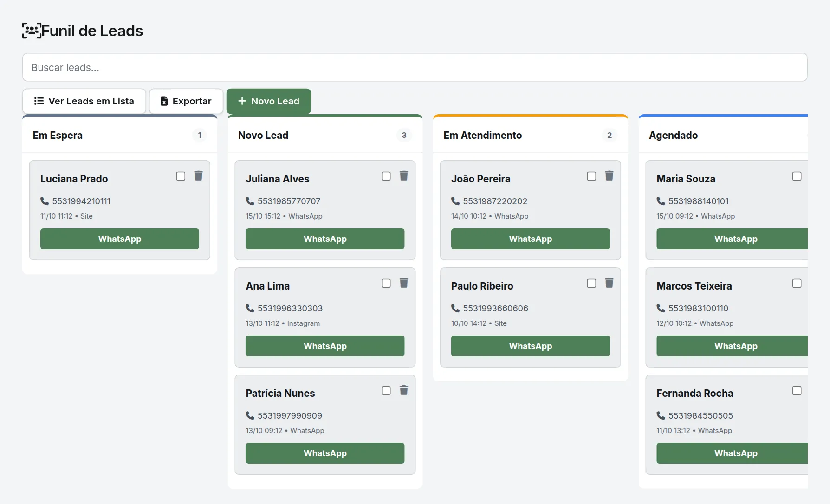This screenshot has height=504, width=830.
Task: Delete the Luciana Prado lead card
Action: pos(198,176)
